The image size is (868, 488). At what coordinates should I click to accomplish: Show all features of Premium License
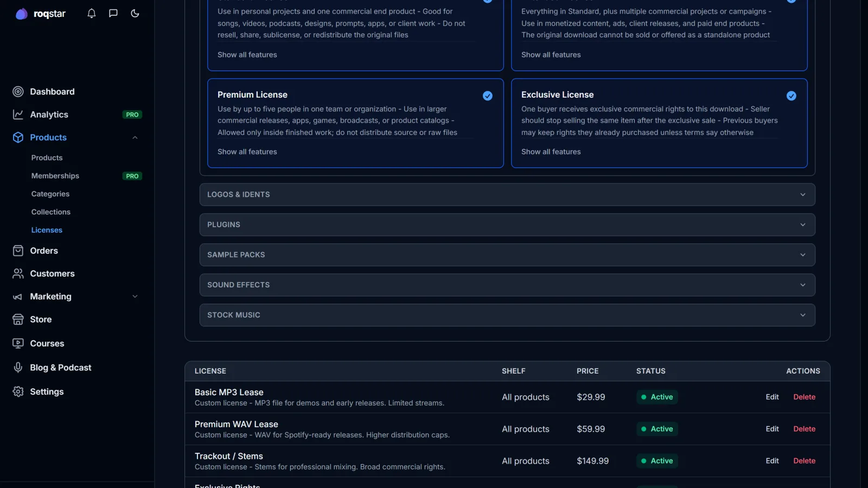pos(247,152)
